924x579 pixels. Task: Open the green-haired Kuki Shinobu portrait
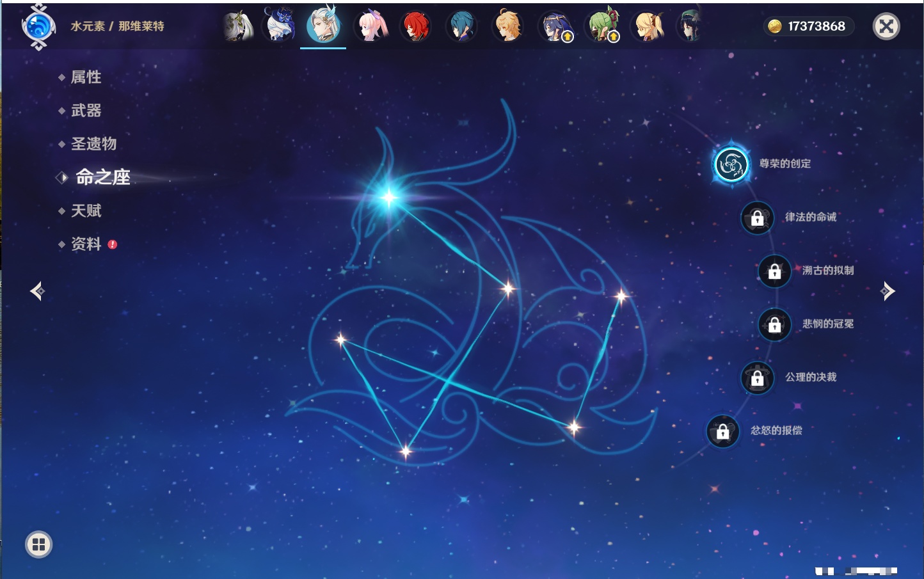click(603, 26)
